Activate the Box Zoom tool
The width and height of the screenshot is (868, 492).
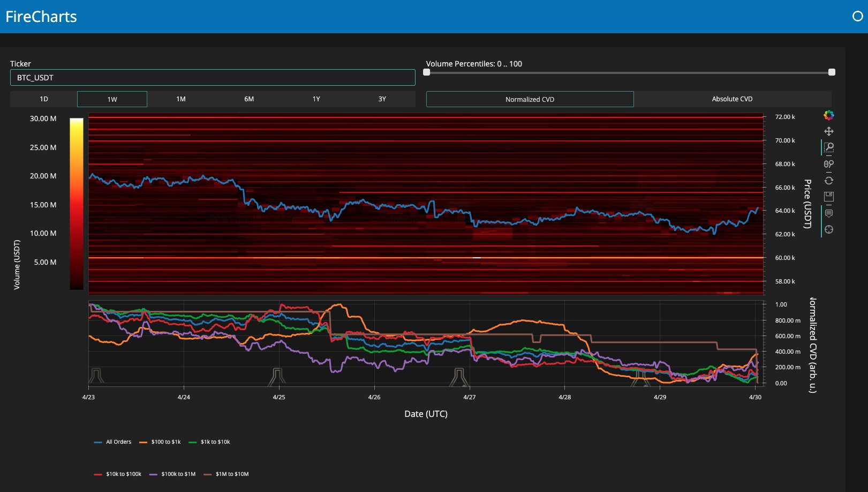click(x=828, y=147)
